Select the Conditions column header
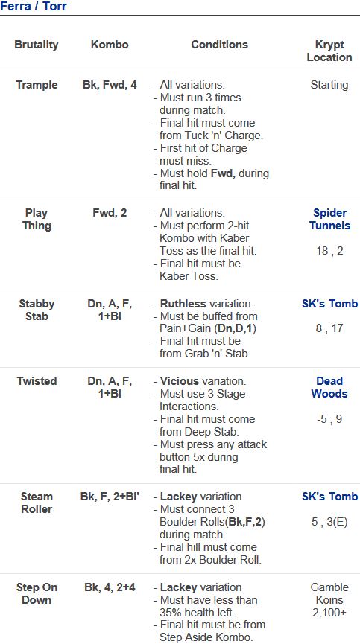Screen dimensions: 360x644 (x=219, y=45)
